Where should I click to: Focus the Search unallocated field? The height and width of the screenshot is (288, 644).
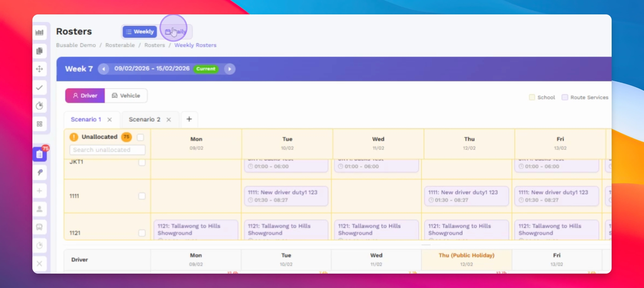click(107, 150)
